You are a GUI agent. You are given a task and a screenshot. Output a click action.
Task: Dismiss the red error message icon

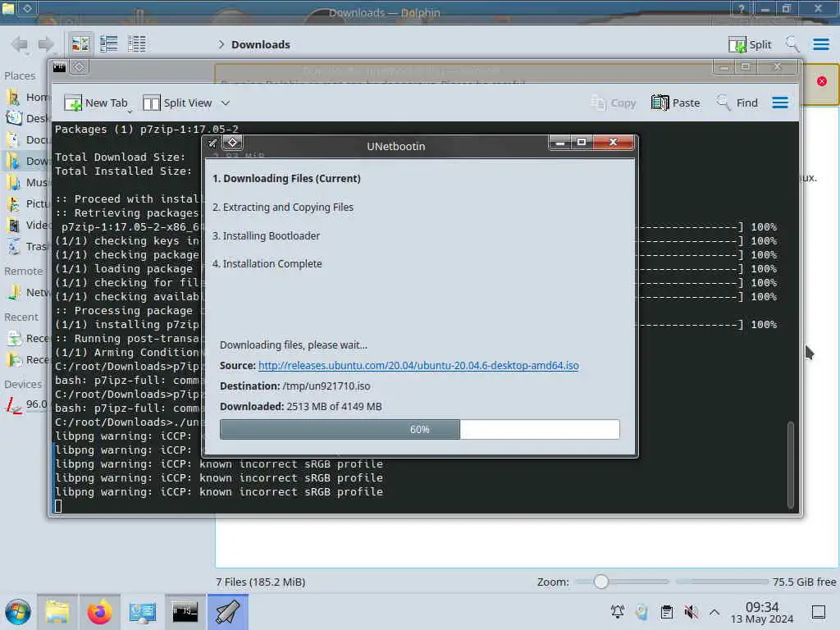pyautogui.click(x=822, y=81)
